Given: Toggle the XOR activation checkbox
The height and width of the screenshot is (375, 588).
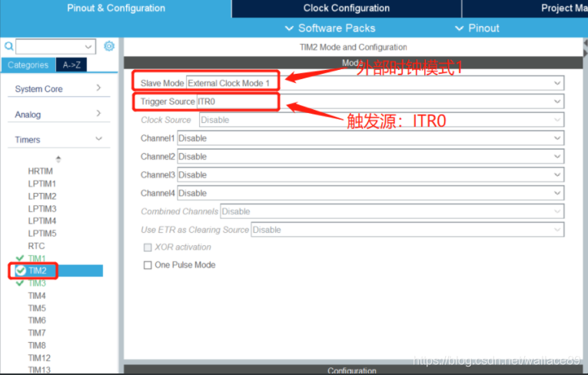Looking at the screenshot, I should [148, 247].
